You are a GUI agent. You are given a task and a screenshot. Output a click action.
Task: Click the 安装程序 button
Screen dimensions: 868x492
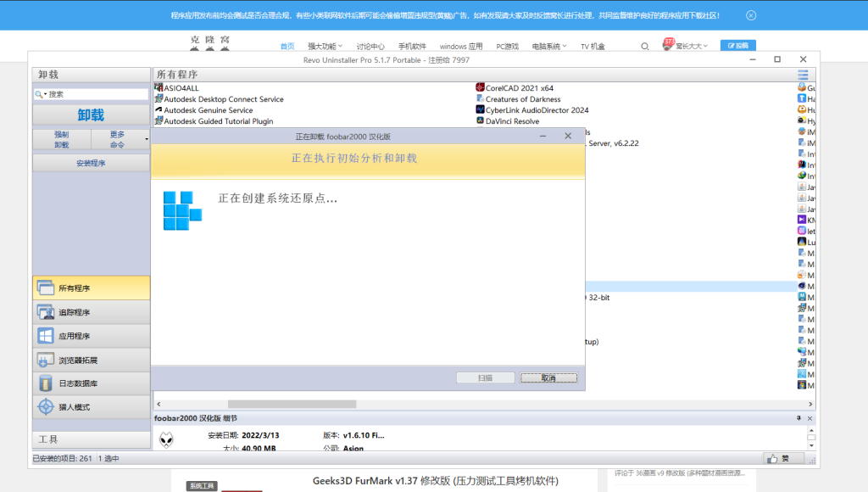click(x=91, y=163)
